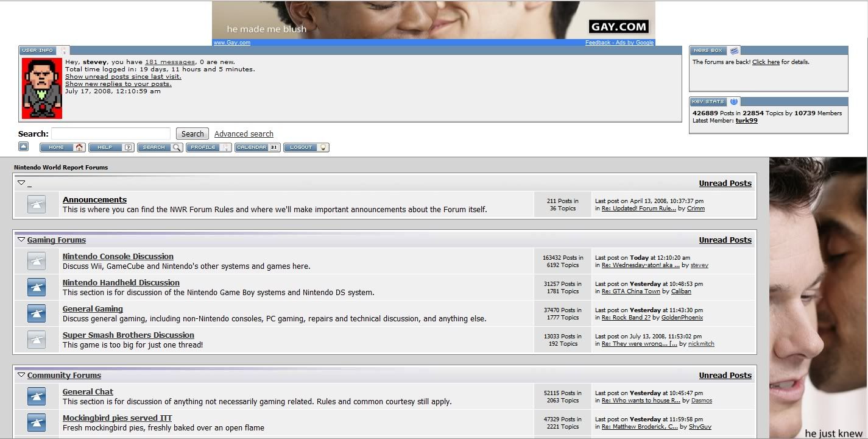Click the Nintendo World Report Forums breadcrumb
Screen dimensions: 868x439
point(61,167)
